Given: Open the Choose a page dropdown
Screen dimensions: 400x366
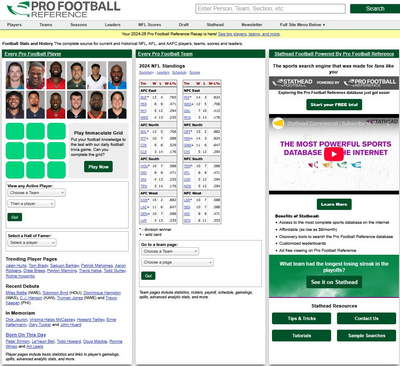Looking at the screenshot, I should coord(177,262).
